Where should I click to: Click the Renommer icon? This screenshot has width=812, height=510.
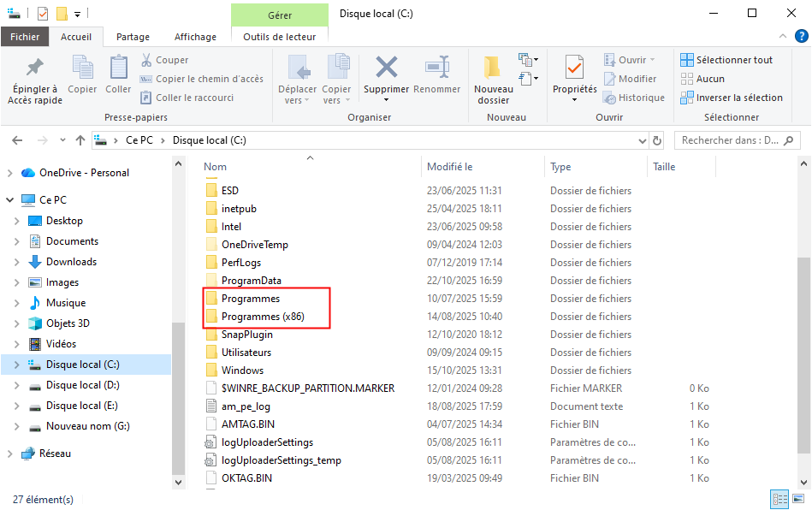click(x=436, y=68)
